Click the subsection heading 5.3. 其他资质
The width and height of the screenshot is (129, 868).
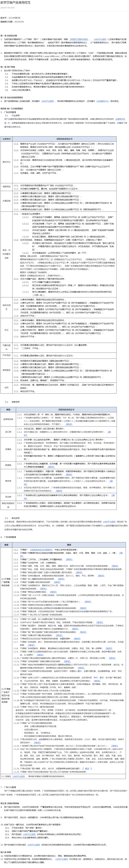tap(12, 518)
